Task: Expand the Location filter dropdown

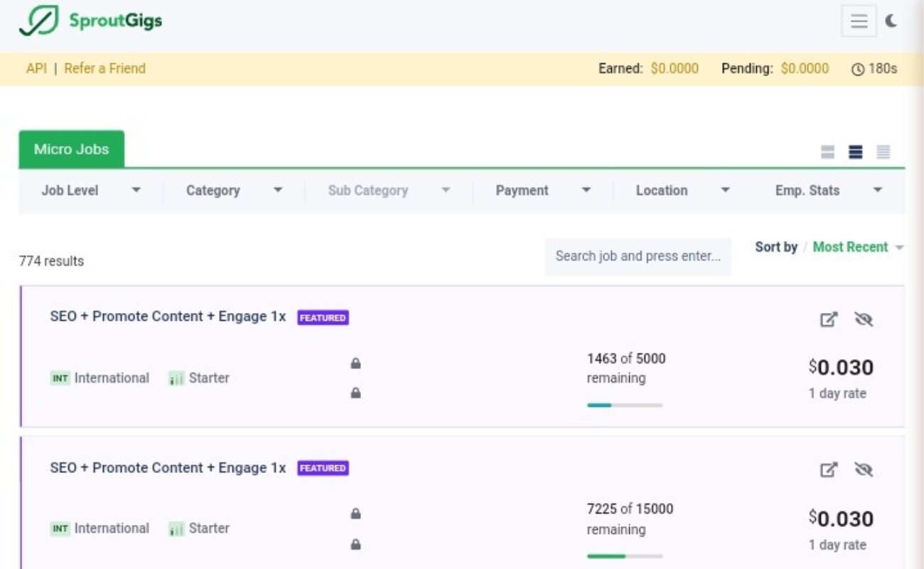Action: pos(682,191)
